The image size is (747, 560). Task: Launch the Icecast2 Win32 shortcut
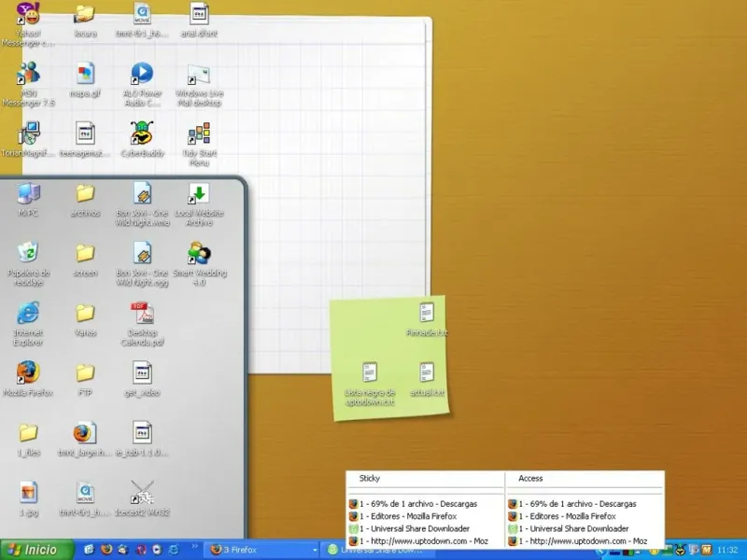pos(142,492)
